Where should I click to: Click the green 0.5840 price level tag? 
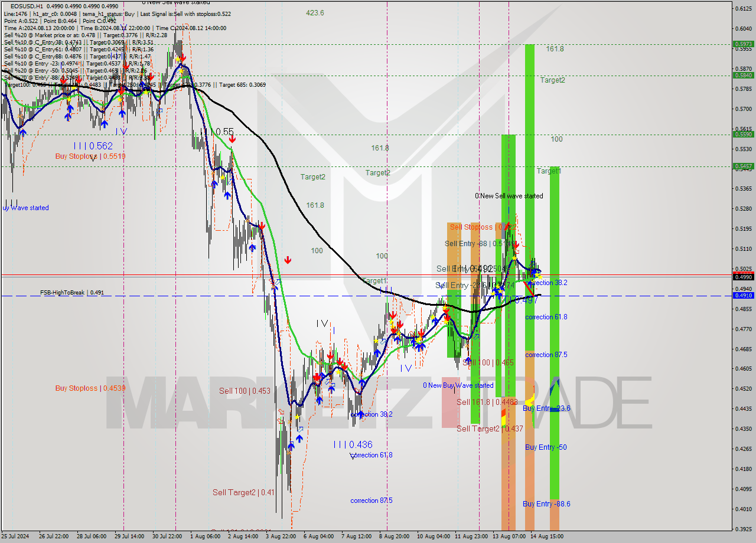[743, 75]
